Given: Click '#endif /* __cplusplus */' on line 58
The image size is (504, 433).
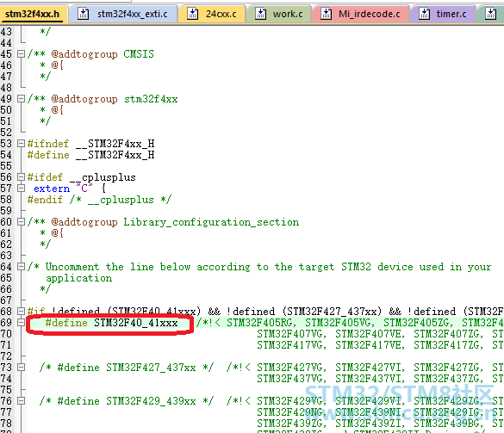Looking at the screenshot, I should pyautogui.click(x=99, y=200).
